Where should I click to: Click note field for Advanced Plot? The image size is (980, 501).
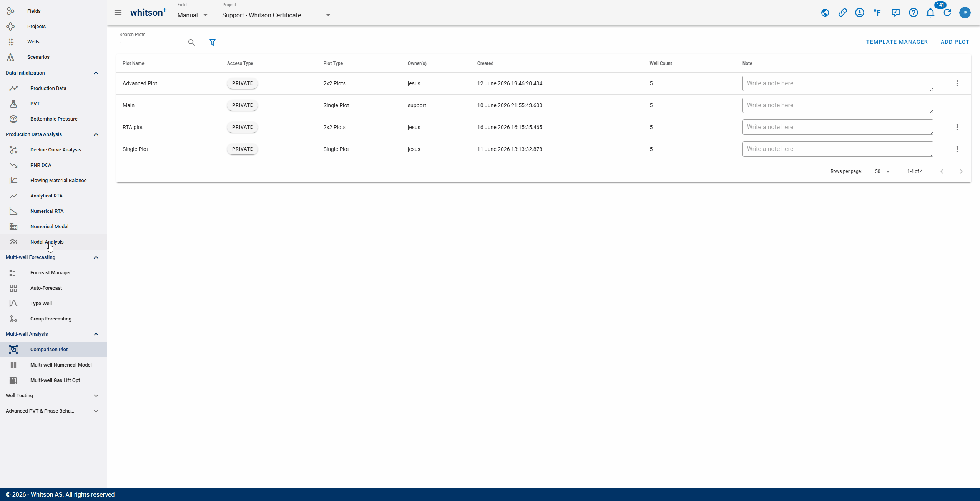838,83
